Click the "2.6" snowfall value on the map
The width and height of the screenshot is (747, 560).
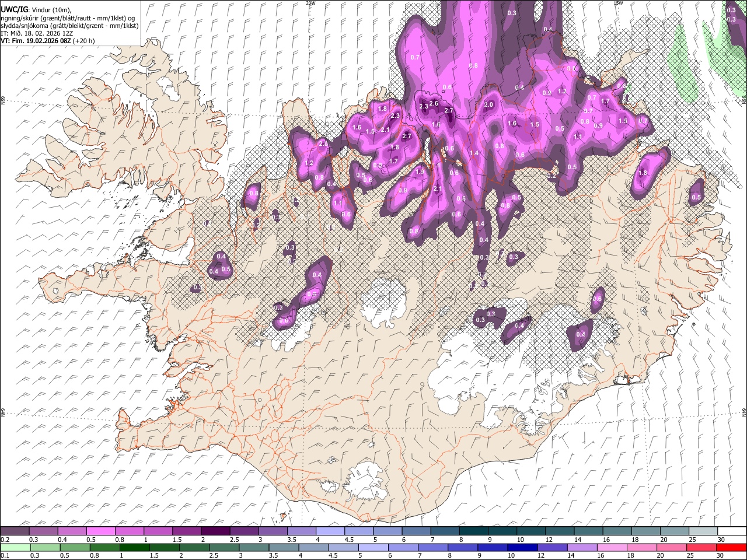point(434,103)
